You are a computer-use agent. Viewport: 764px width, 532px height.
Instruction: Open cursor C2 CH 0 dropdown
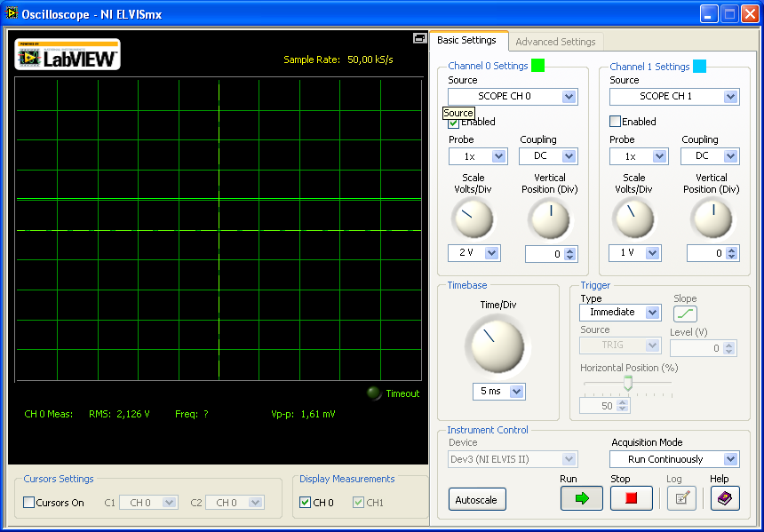(235, 503)
